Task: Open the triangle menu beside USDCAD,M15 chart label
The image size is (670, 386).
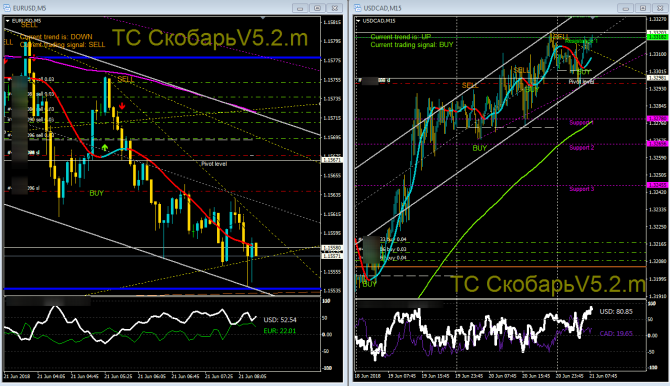Action: coord(358,21)
